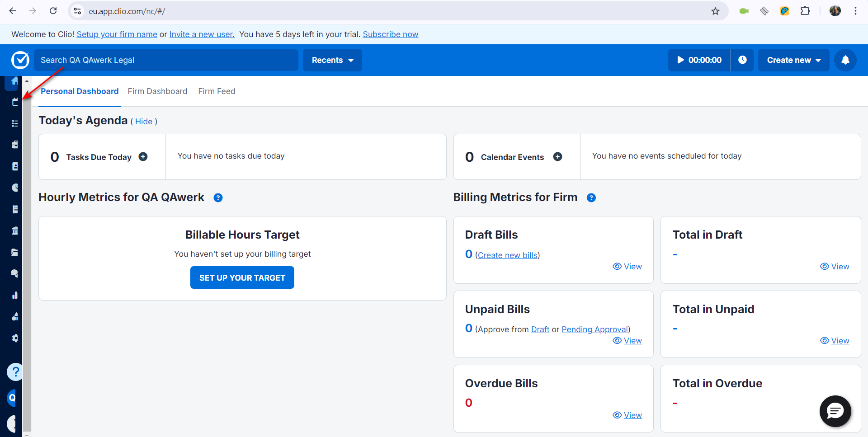868x437 pixels.
Task: Hide Today's Agenda section
Action: (x=144, y=122)
